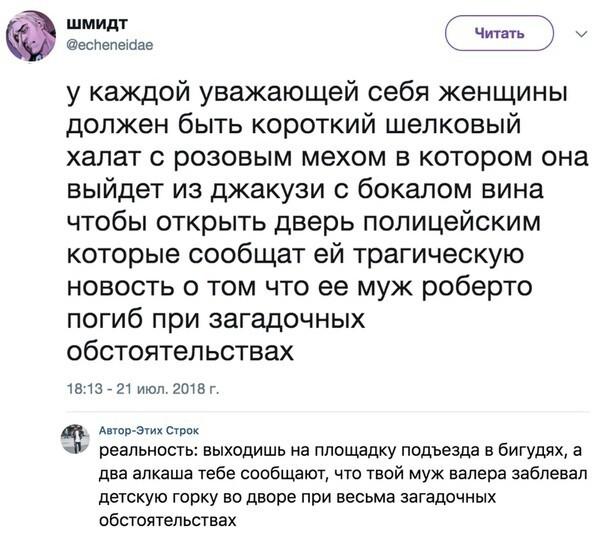Image resolution: width=604 pixels, height=535 pixels.
Task: Click the @echeneidae handle
Action: tap(108, 44)
